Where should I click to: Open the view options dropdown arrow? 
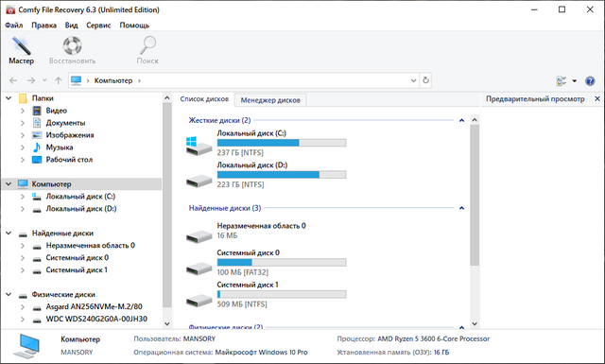574,80
